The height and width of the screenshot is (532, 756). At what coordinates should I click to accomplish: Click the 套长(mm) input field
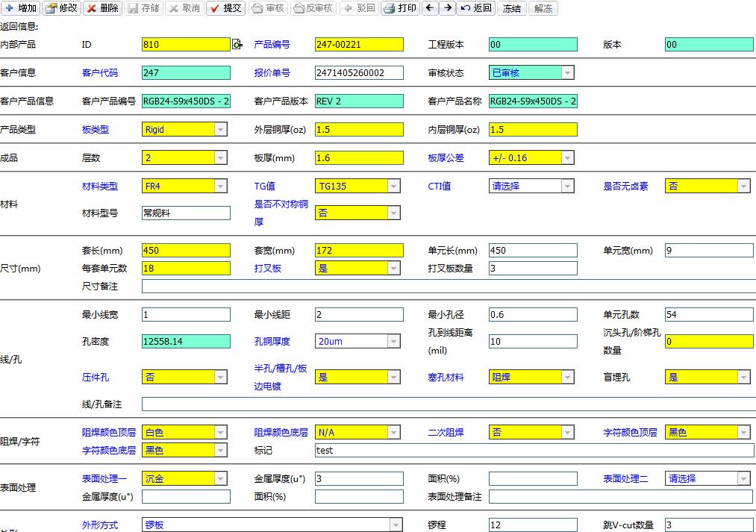click(186, 251)
